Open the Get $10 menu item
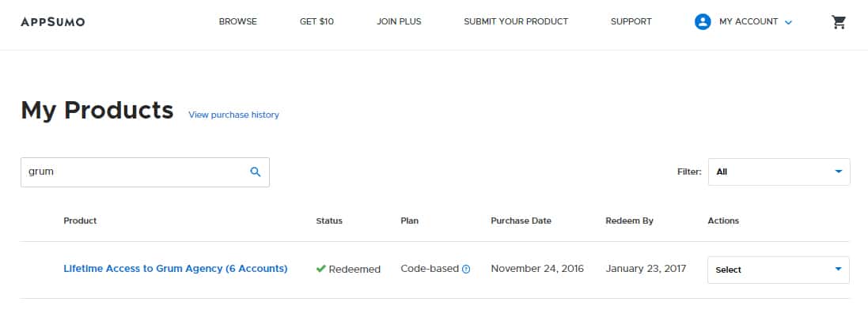Image resolution: width=868 pixels, height=317 pixels. coord(316,21)
